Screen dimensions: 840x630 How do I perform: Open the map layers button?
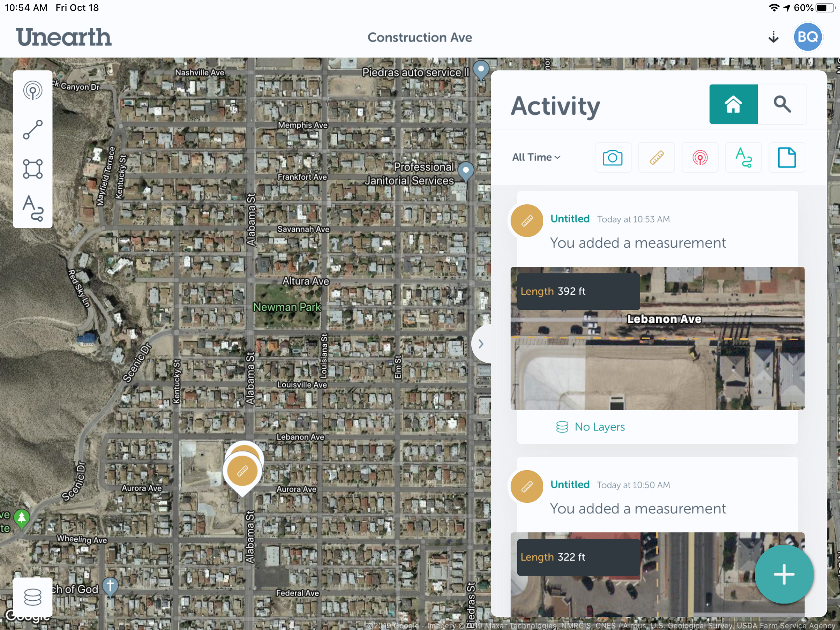(33, 597)
